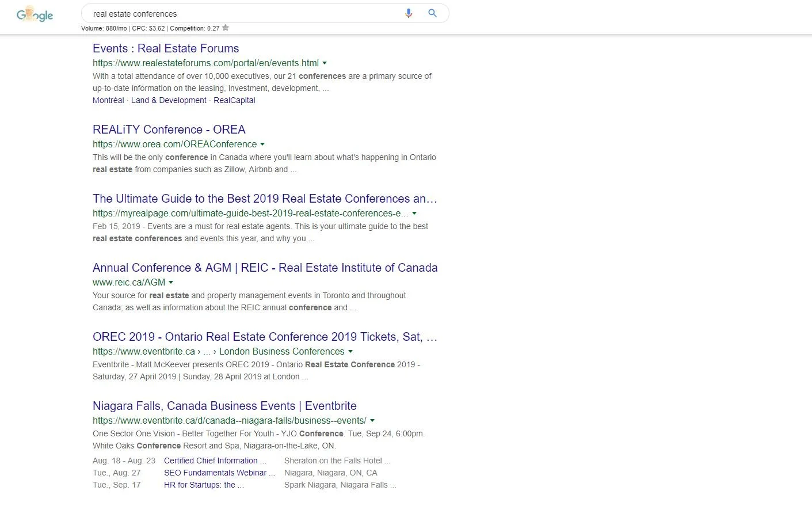
Task: Click the URL www.reic.ca/AGM
Action: (x=129, y=283)
